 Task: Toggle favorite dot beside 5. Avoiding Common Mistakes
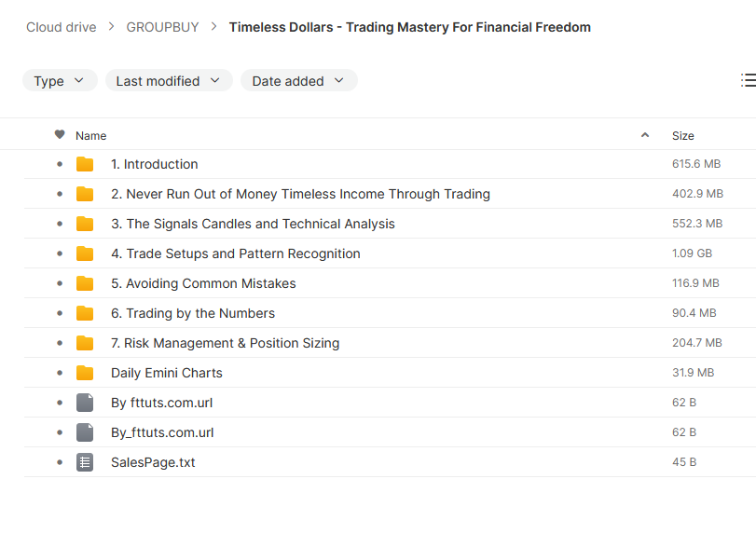point(60,283)
